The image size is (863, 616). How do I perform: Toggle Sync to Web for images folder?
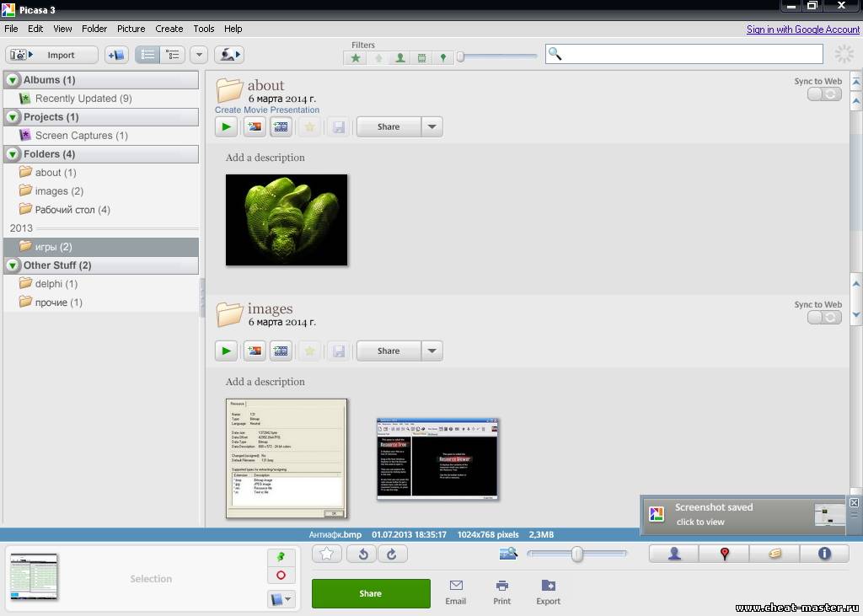tap(823, 318)
